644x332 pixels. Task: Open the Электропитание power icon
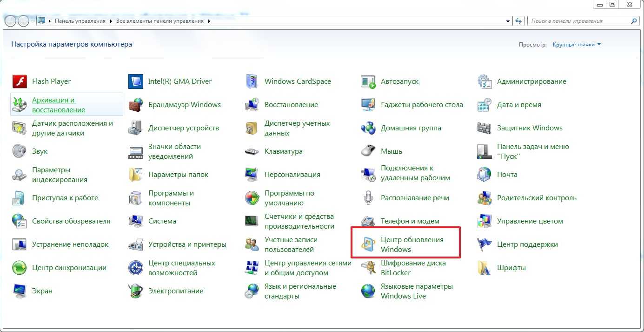[x=135, y=291]
